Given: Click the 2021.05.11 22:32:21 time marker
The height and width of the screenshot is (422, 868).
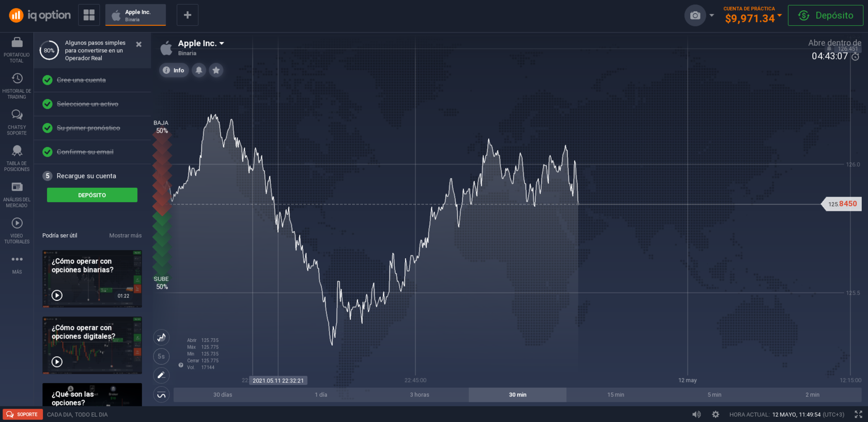Looking at the screenshot, I should click(278, 381).
